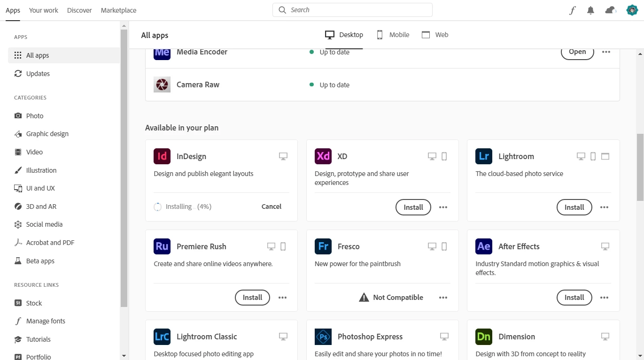Switch to Your work tab
The height and width of the screenshot is (360, 644).
pos(44,10)
